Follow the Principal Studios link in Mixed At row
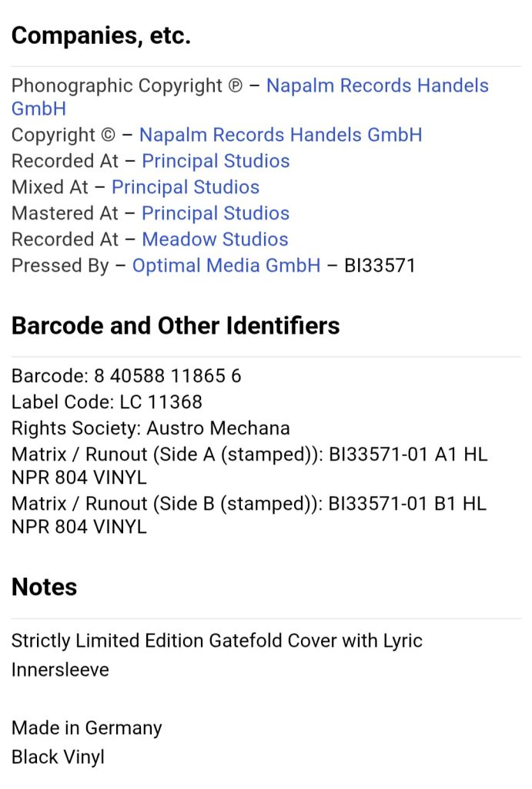This screenshot has height=789, width=532. [x=186, y=187]
